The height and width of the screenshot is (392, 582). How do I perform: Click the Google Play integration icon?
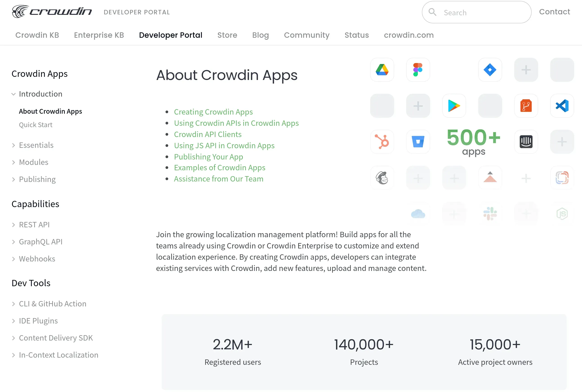[453, 105]
